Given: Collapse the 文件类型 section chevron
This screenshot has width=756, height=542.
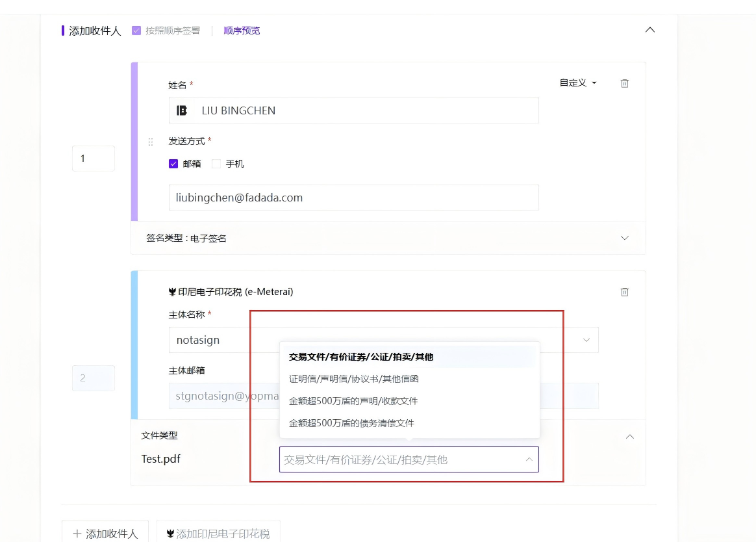Looking at the screenshot, I should (630, 437).
